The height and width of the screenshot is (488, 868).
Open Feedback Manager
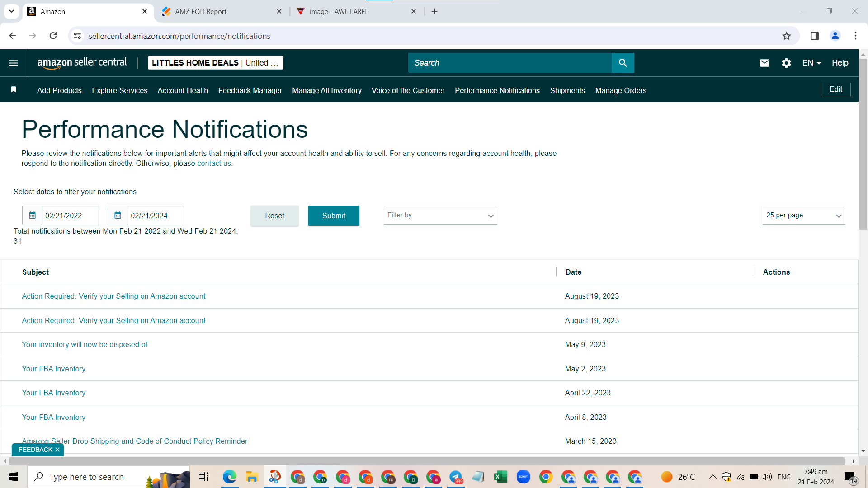click(x=250, y=90)
